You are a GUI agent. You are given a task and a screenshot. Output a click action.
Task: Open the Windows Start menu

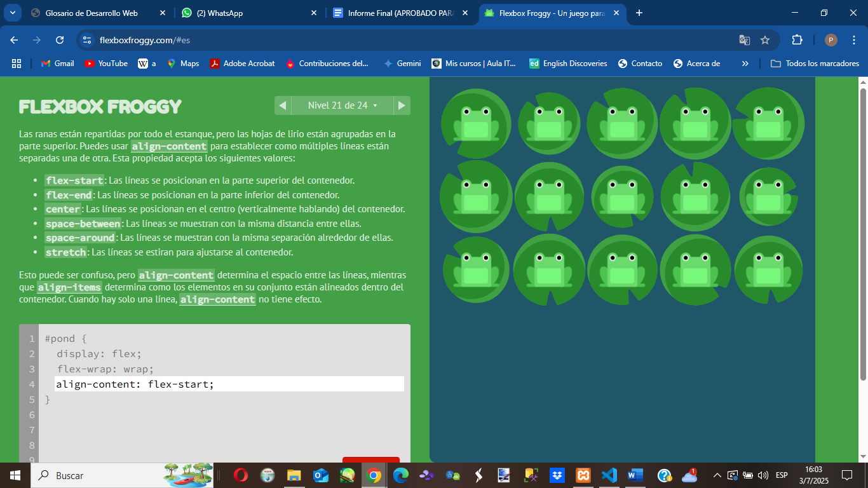click(x=15, y=475)
